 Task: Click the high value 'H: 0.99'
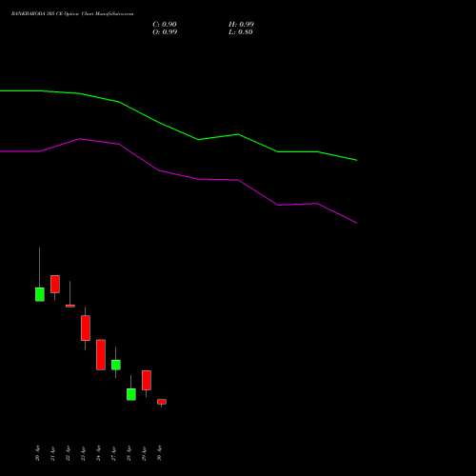(x=241, y=24)
